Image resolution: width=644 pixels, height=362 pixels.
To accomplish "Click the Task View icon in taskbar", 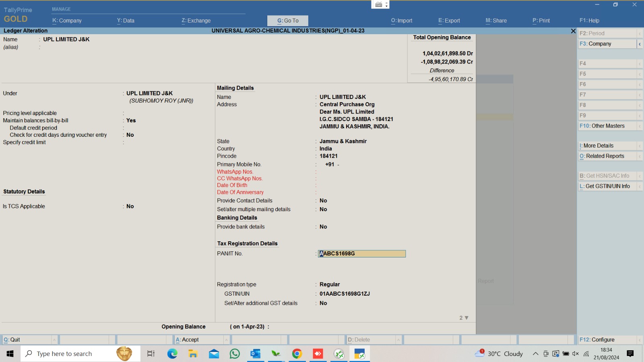I will point(151,354).
